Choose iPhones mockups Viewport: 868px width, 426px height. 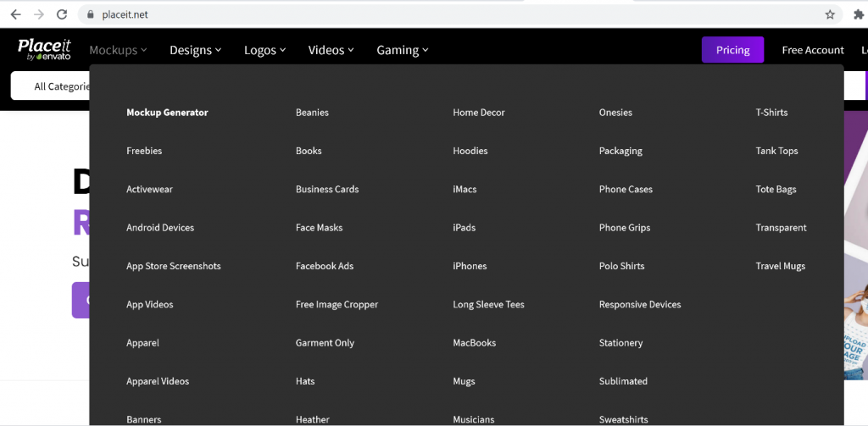(470, 266)
